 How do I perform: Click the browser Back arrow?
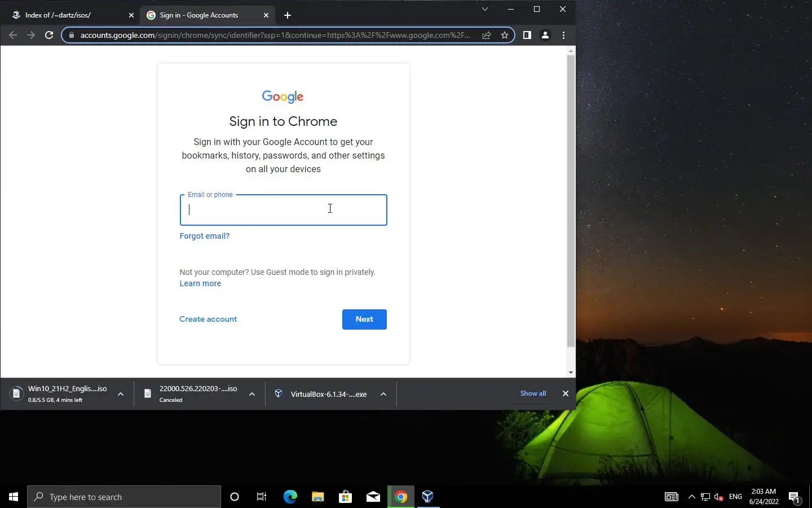[x=13, y=35]
